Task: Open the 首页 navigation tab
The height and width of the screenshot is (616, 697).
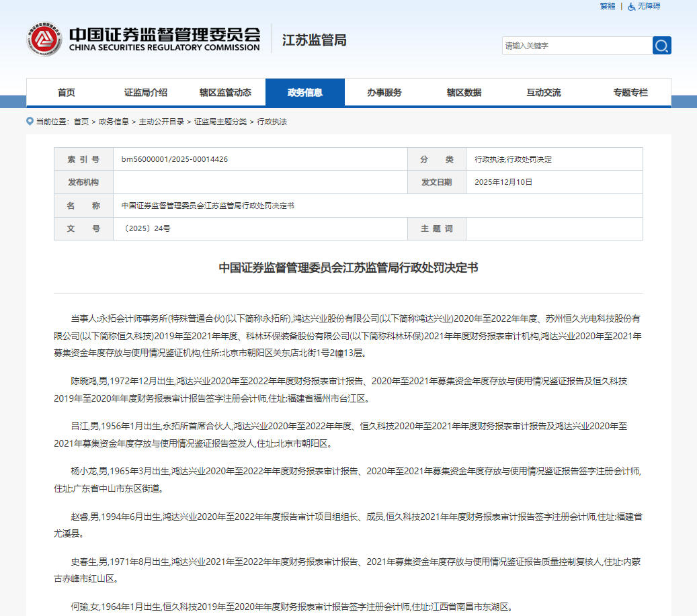Action: tap(66, 93)
